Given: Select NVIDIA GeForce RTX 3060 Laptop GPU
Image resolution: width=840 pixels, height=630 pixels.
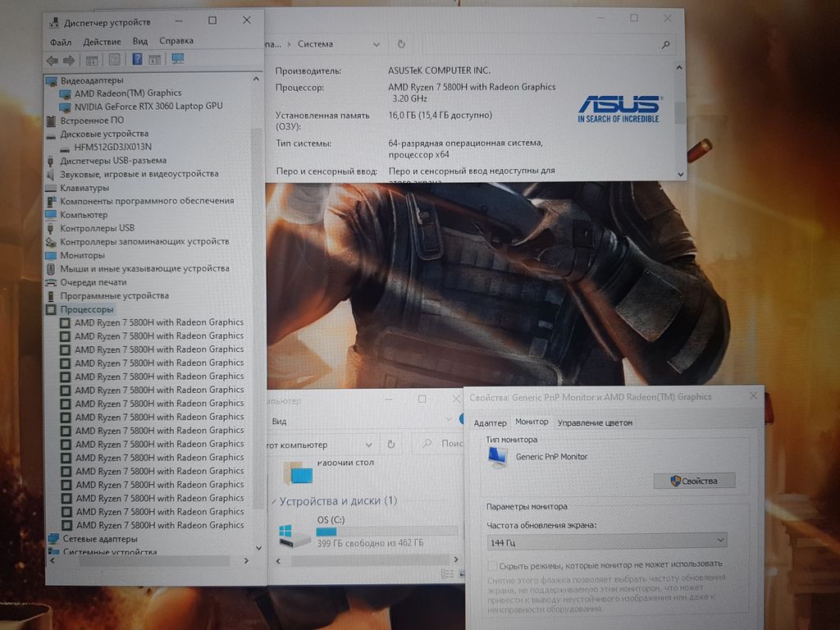Looking at the screenshot, I should tap(148, 107).
